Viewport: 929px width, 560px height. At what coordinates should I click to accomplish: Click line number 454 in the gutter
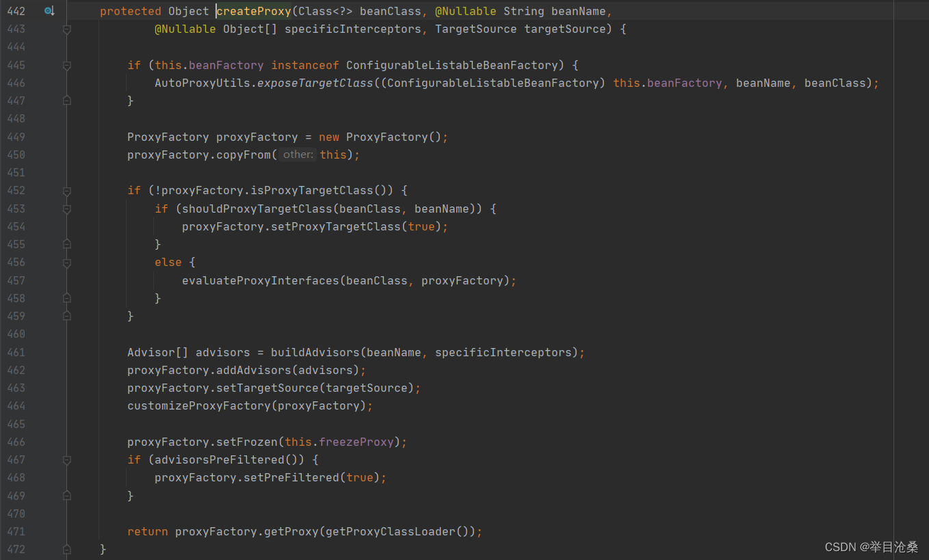click(16, 226)
